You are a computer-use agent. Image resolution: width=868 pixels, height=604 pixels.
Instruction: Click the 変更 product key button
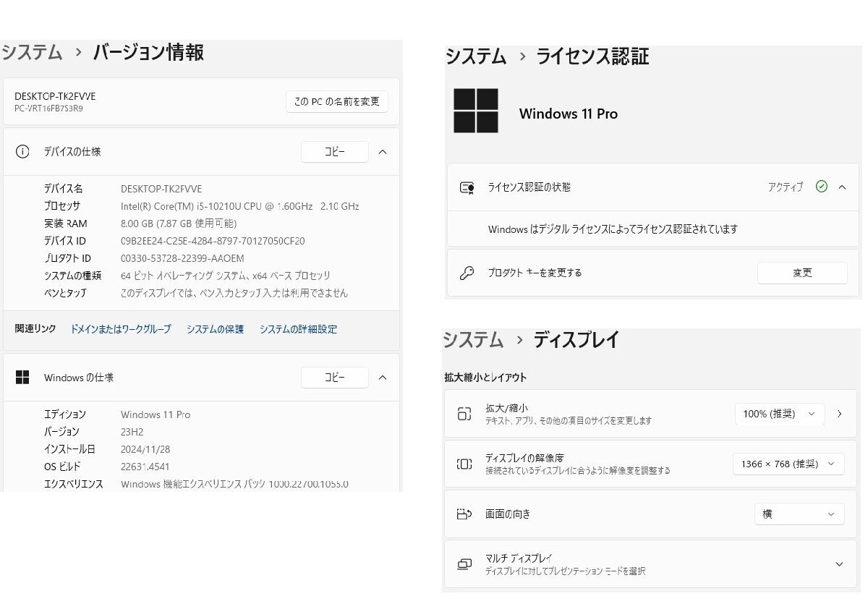802,273
